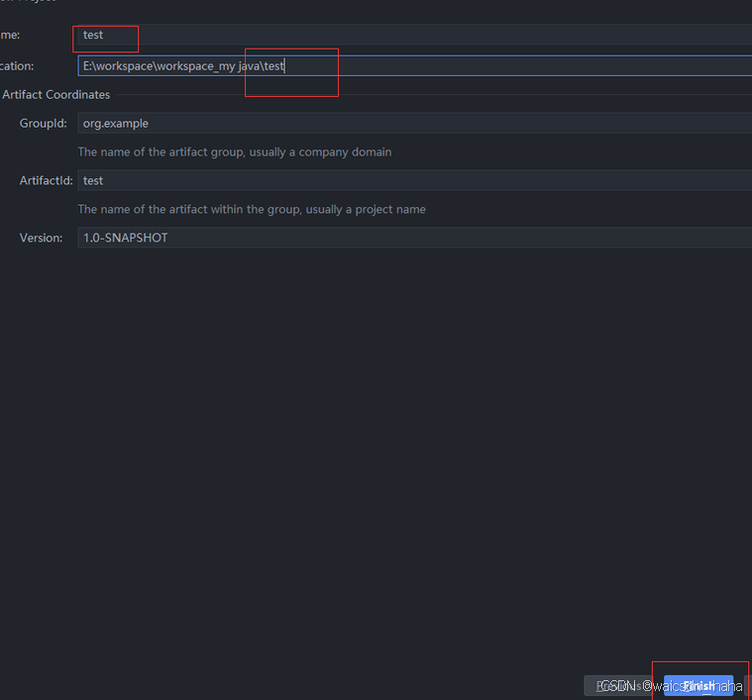Focus the Location path input field
The image size is (752, 700).
coord(414,65)
